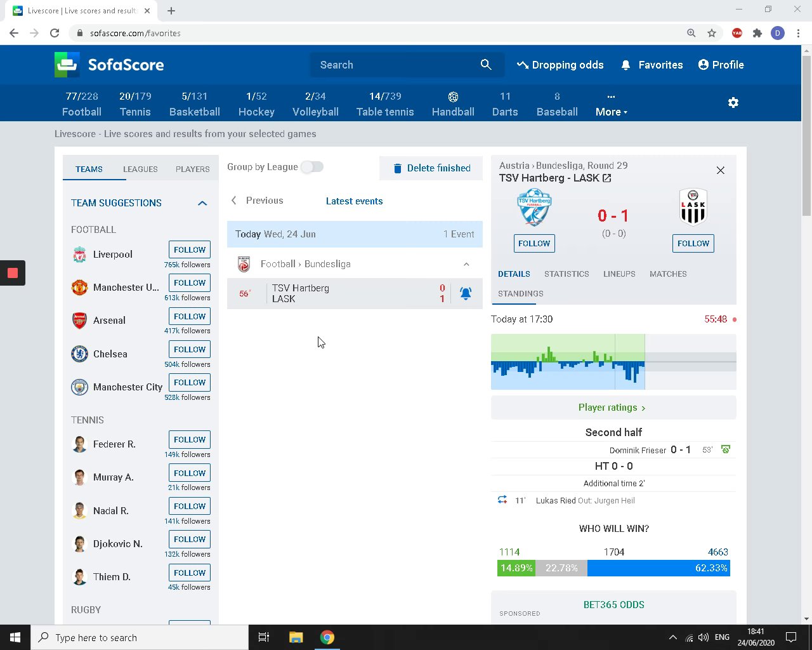Click the match attack momentum graph

tap(613, 362)
